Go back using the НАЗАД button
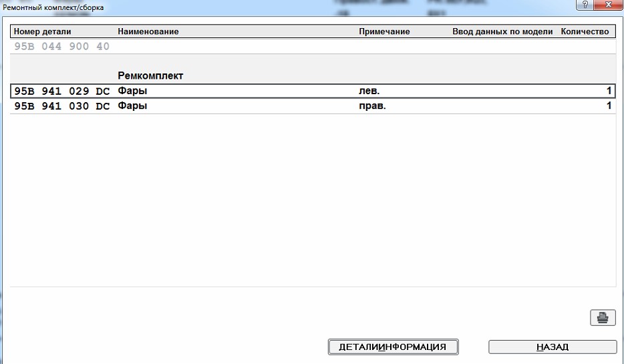 pos(552,347)
